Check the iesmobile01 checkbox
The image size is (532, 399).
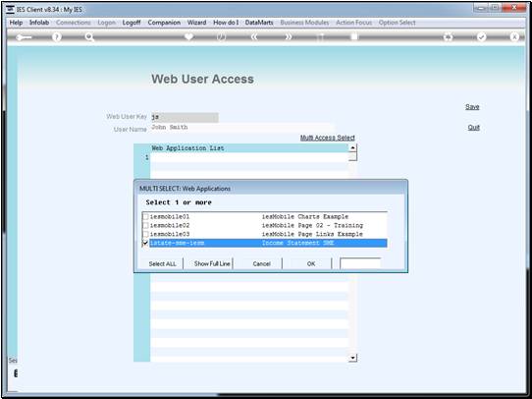pos(145,216)
